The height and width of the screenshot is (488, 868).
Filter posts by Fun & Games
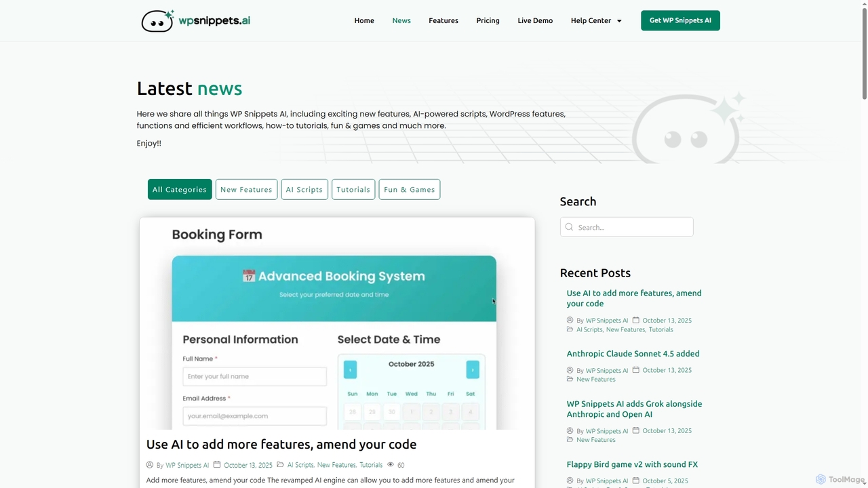coord(410,189)
